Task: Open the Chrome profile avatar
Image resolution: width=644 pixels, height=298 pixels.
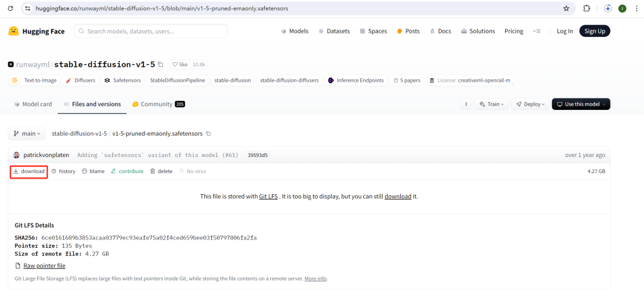Action: click(x=622, y=8)
